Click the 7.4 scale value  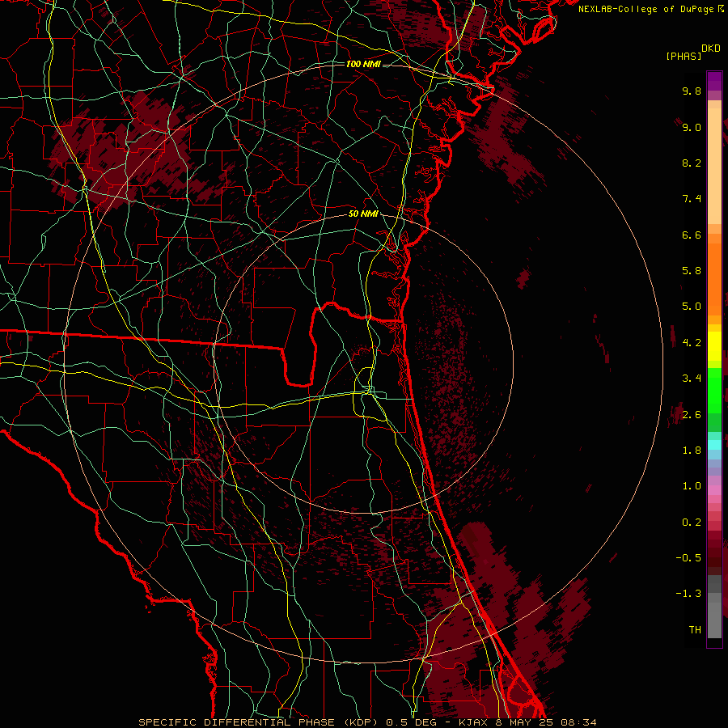[692, 199]
